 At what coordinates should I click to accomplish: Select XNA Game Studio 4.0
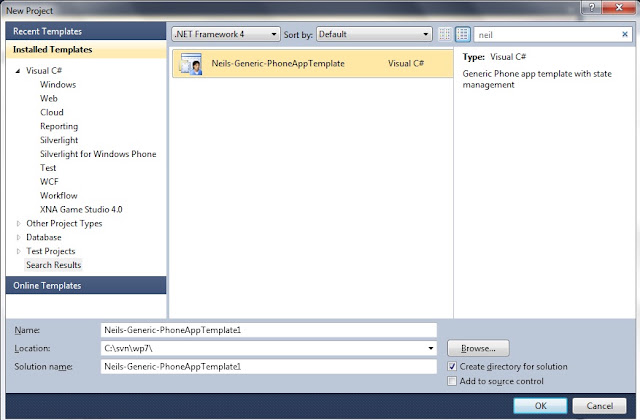[81, 209]
